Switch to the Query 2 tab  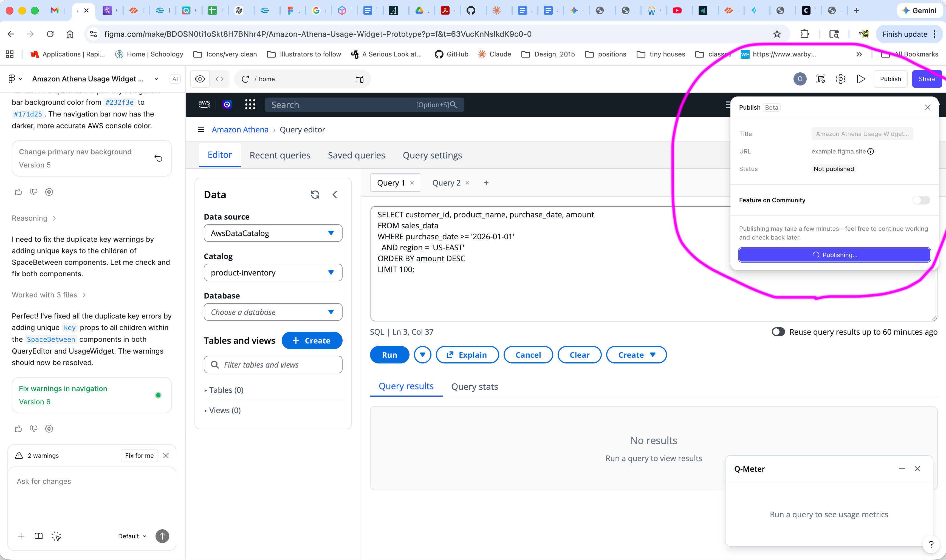pos(446,182)
